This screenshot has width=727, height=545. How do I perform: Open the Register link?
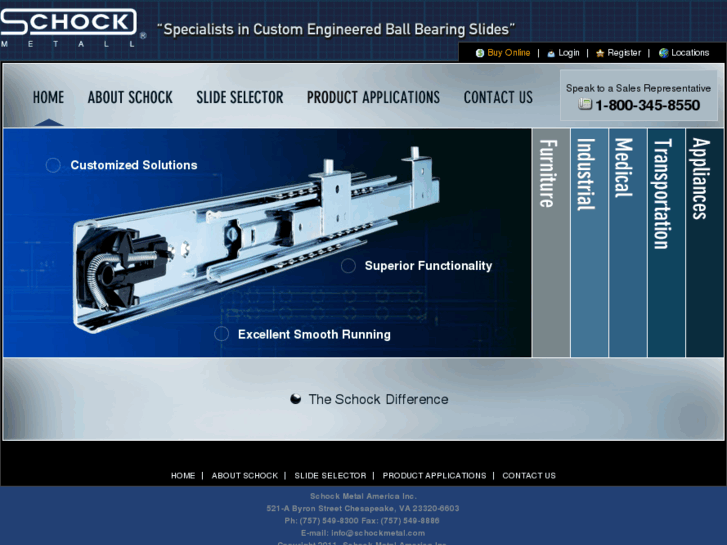(624, 53)
